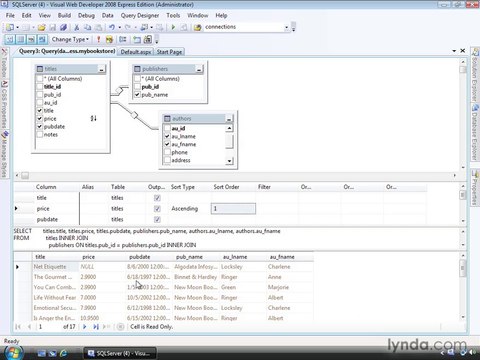Click the authors list scroll down arrow
480x360 pixels.
point(229,161)
